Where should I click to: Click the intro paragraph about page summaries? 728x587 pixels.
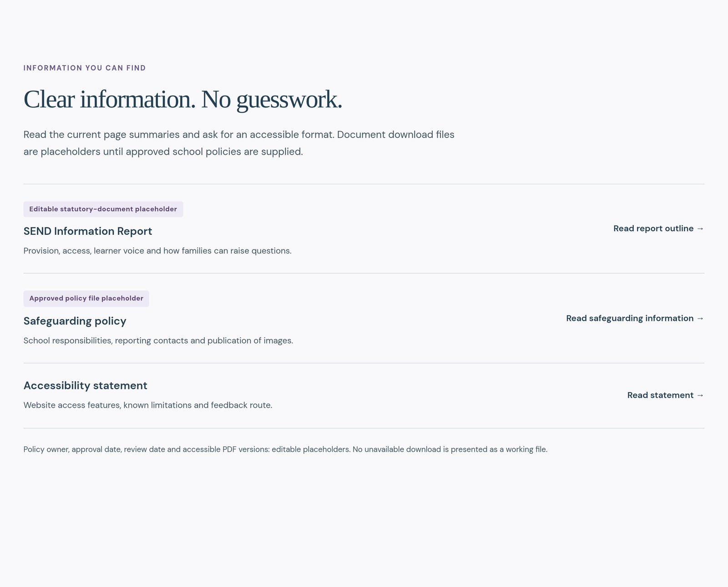pos(239,143)
